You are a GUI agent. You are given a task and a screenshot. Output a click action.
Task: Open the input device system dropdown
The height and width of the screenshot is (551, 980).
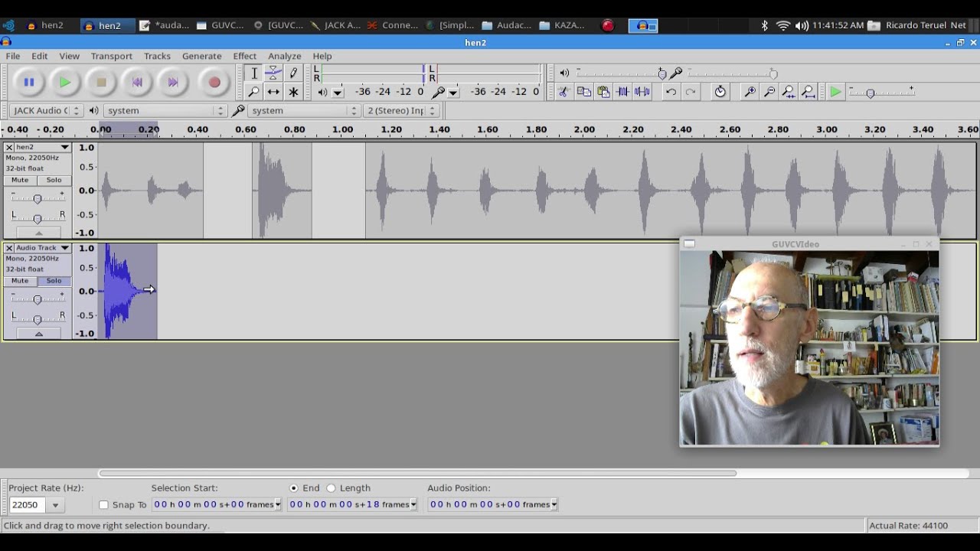coord(305,110)
